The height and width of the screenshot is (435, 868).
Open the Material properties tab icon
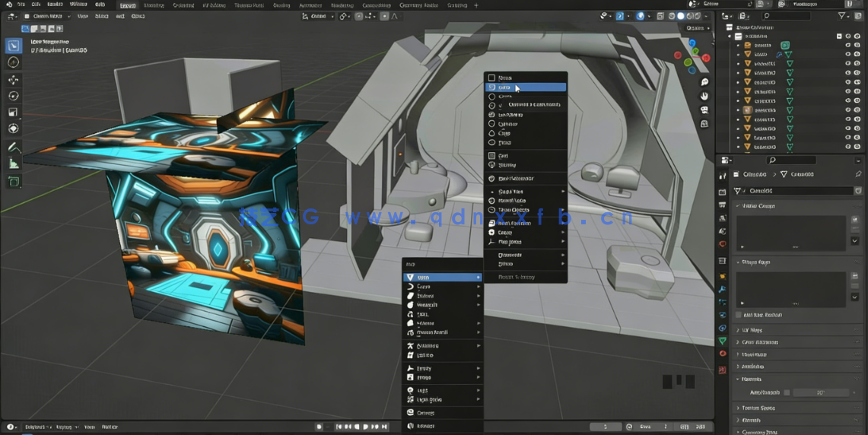coord(723,353)
